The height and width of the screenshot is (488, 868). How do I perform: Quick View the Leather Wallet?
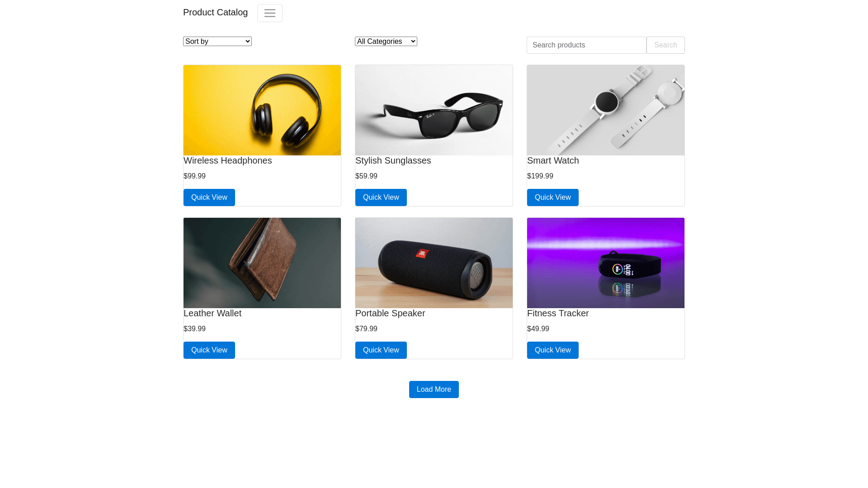click(209, 350)
